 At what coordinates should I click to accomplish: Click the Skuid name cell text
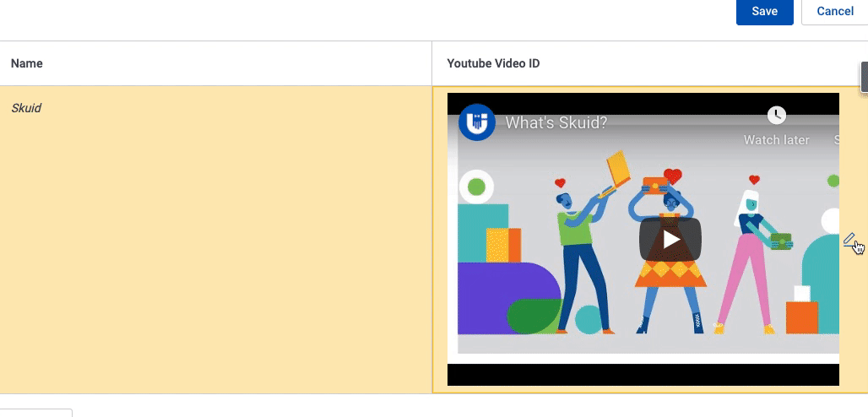click(x=26, y=108)
